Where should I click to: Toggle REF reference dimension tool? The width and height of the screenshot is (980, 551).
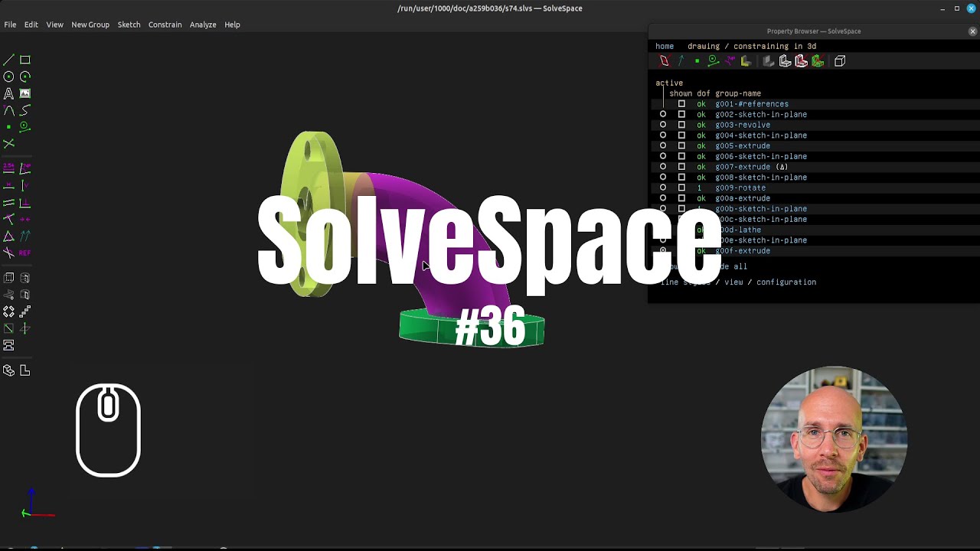tap(24, 253)
